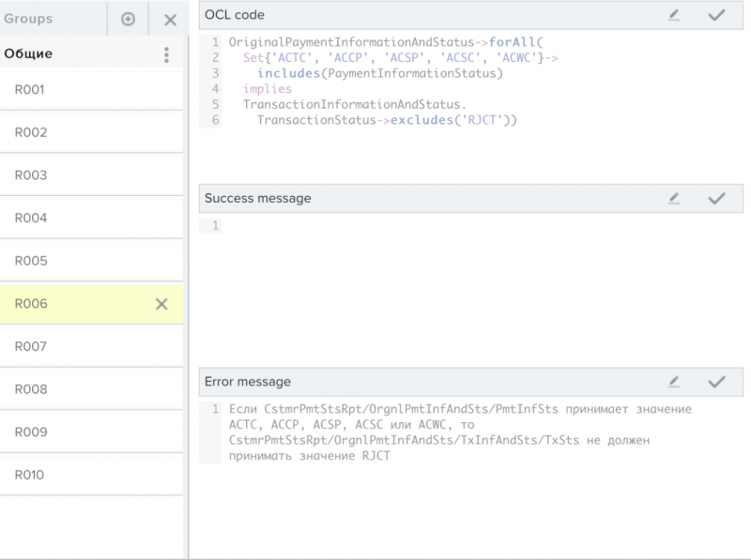Close the Groups panel
Image resolution: width=751 pixels, height=560 pixels.
point(170,20)
